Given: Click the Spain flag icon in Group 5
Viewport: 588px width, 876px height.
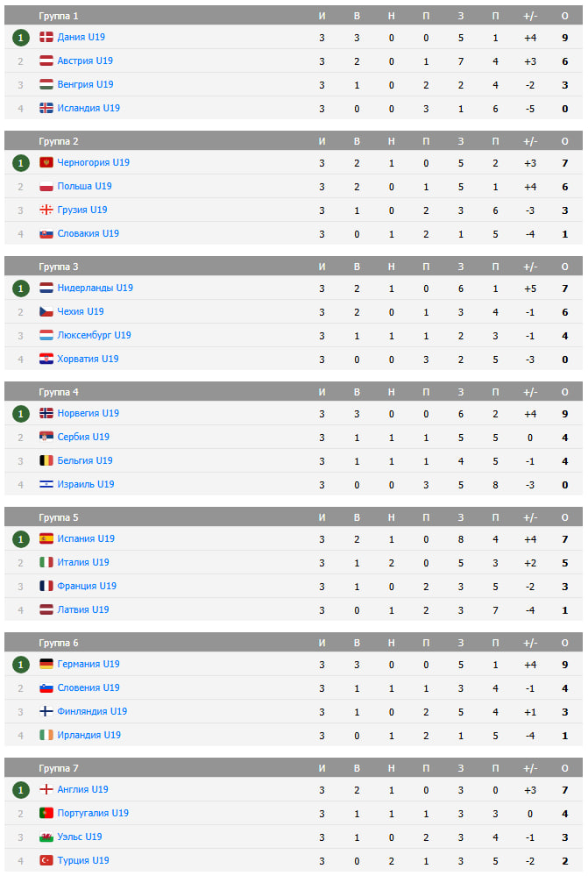Looking at the screenshot, I should pos(46,538).
